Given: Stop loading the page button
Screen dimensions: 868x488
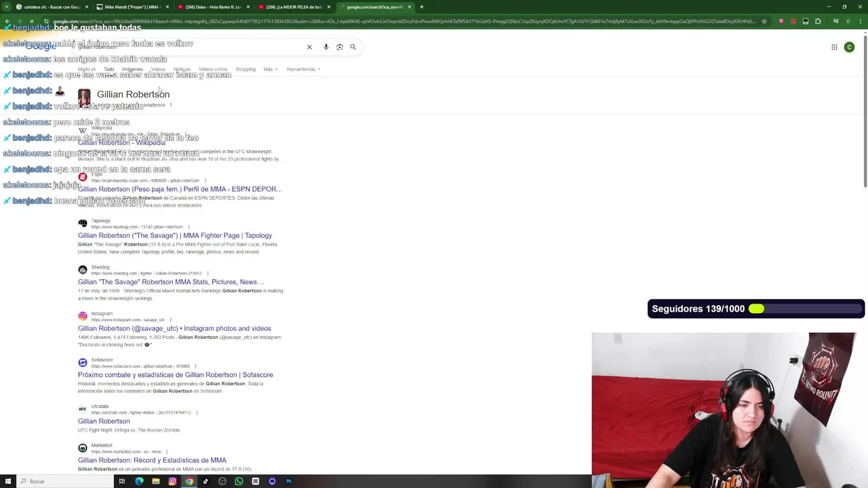Looking at the screenshot, I should coord(31,21).
